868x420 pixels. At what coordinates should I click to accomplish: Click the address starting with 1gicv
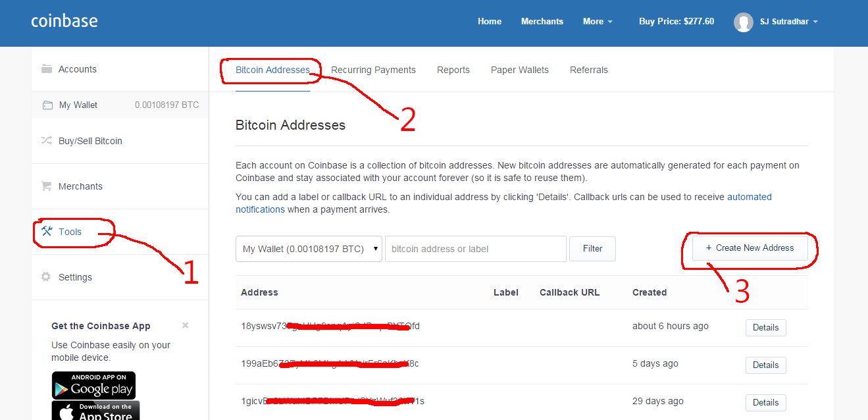click(x=332, y=401)
